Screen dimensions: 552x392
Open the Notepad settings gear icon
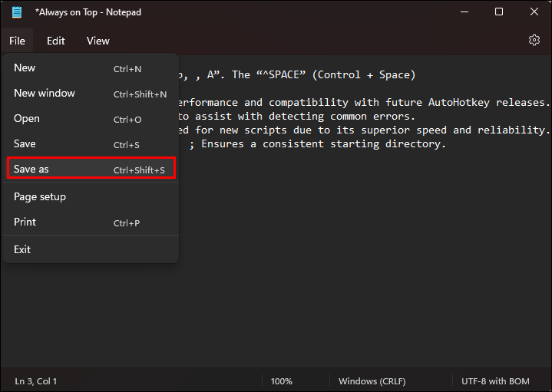(534, 41)
